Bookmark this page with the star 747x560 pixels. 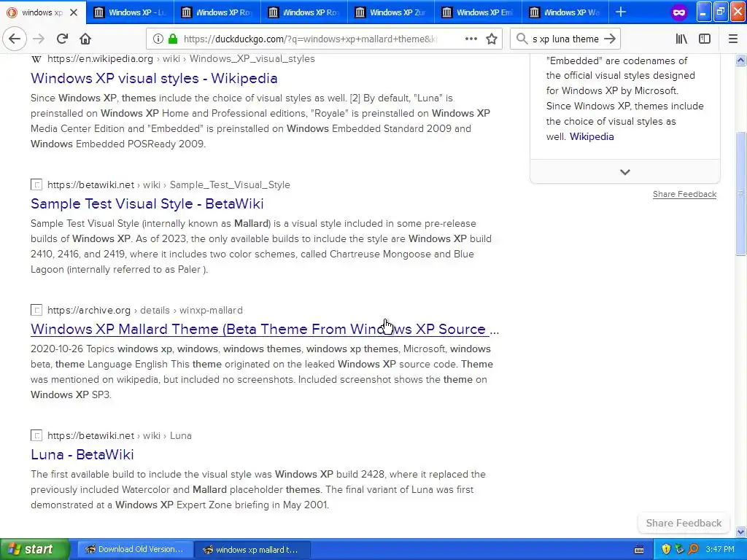pyautogui.click(x=492, y=39)
